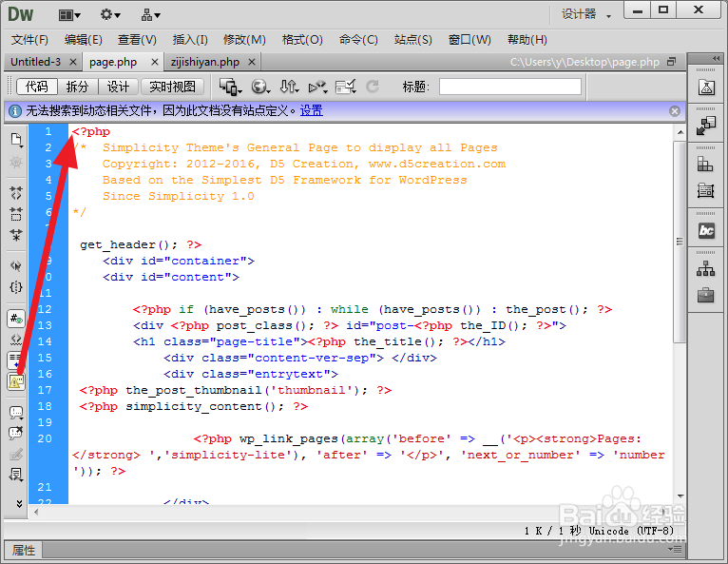Open the properties panel options menu icon

[677, 550]
